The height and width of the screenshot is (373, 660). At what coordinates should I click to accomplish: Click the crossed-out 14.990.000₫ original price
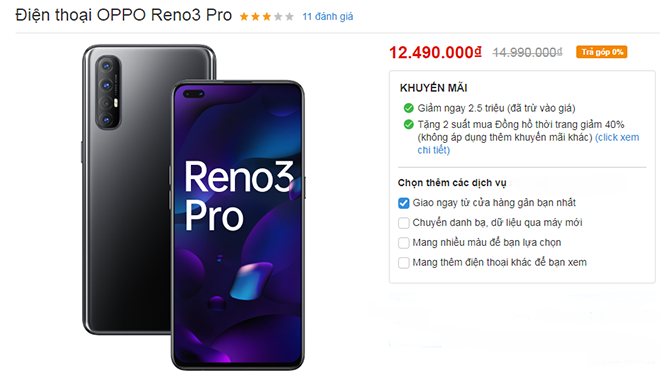pyautogui.click(x=527, y=52)
